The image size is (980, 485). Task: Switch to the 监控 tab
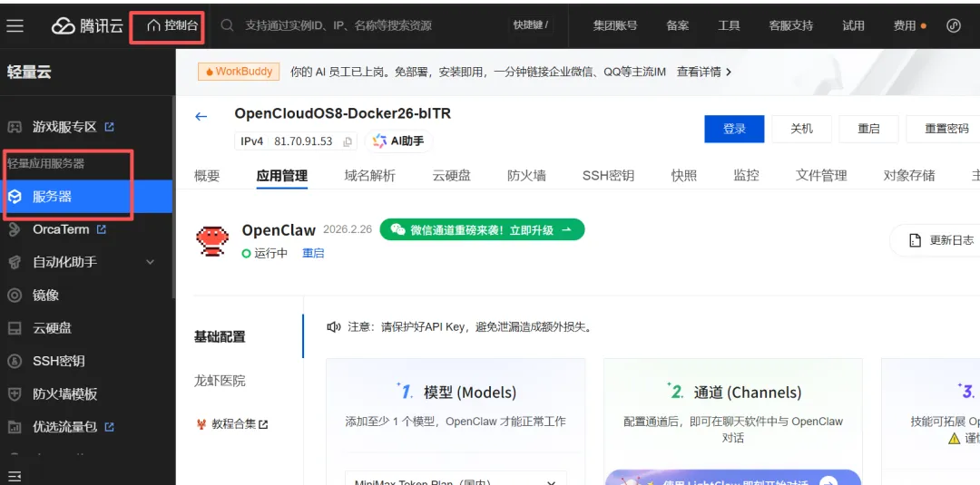[746, 175]
